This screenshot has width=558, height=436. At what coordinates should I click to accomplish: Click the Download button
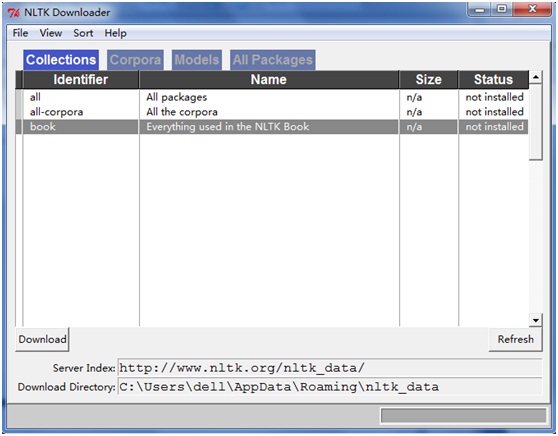42,339
